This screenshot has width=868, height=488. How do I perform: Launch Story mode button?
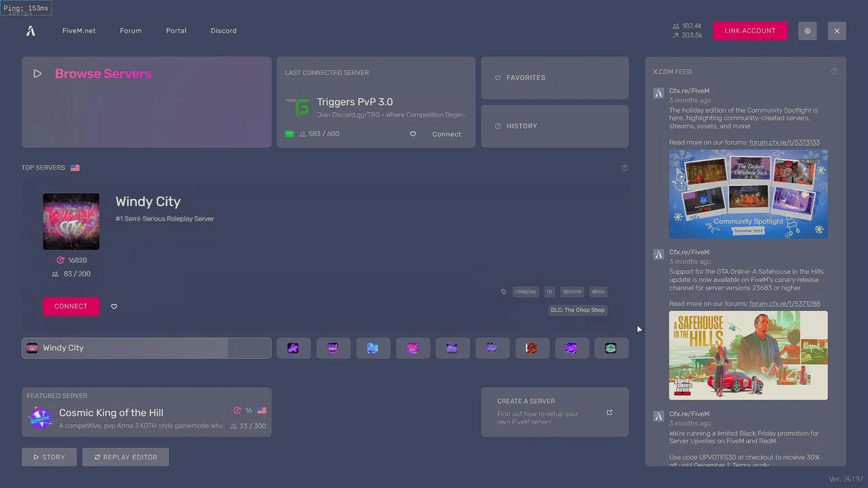[50, 457]
